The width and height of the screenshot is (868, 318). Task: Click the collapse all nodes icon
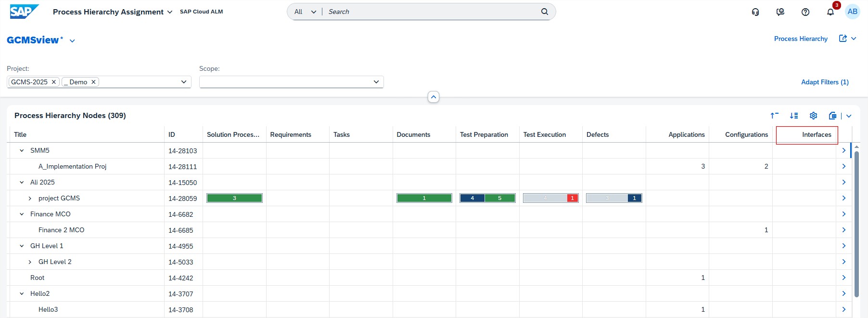tap(774, 116)
